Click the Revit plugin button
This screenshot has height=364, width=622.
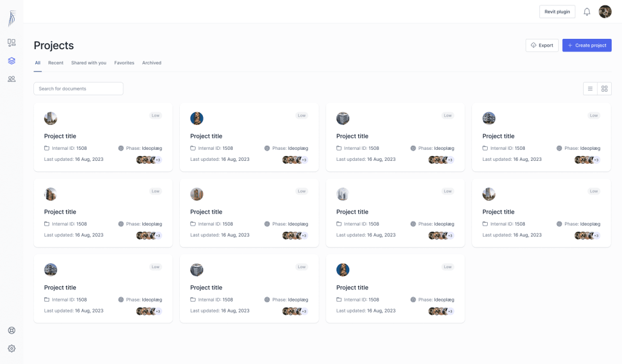tap(557, 12)
